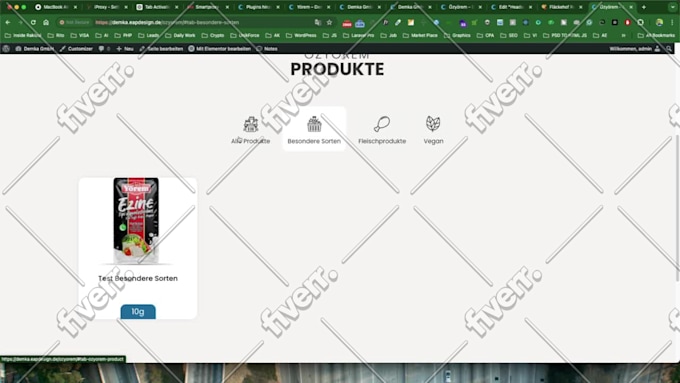Open the Ezine cheese product image
680x383 pixels.
pos(136,221)
